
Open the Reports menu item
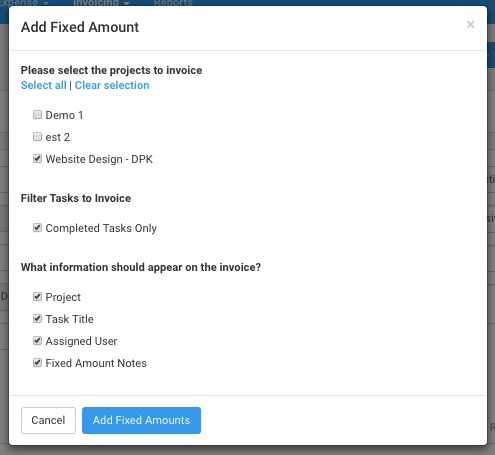click(173, 3)
